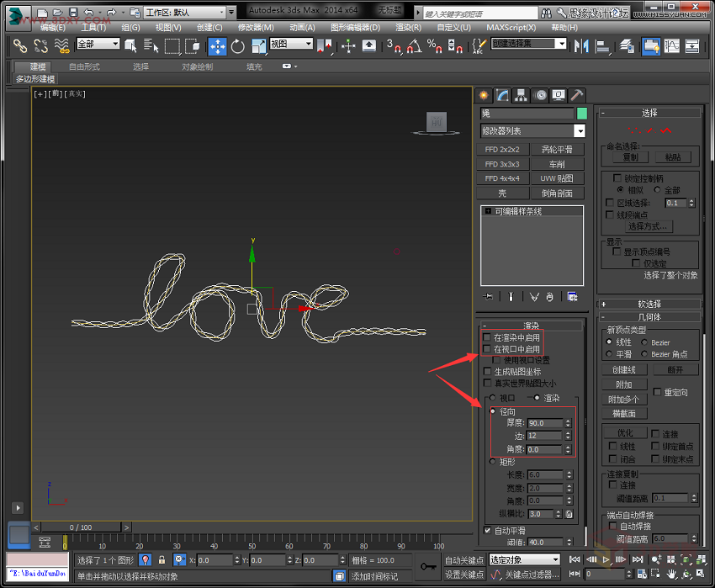Open the 编辑(E) menu
715x588 pixels.
(x=53, y=28)
